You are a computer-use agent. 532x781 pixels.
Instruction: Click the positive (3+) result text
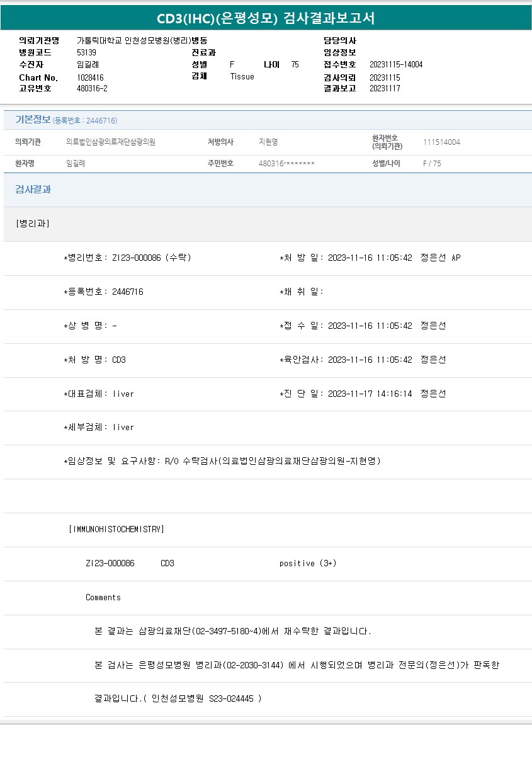point(308,563)
